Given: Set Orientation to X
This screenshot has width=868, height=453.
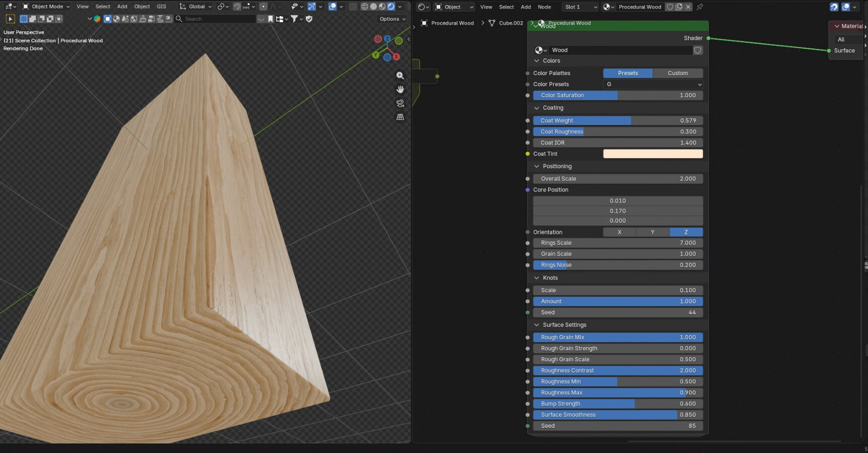Looking at the screenshot, I should coord(620,232).
